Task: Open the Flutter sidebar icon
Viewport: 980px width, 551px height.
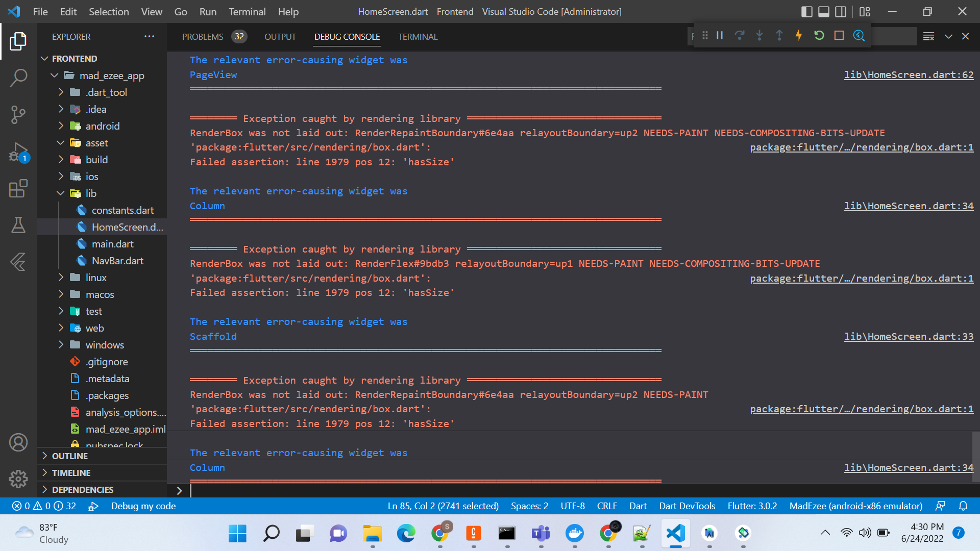Action: [x=18, y=262]
